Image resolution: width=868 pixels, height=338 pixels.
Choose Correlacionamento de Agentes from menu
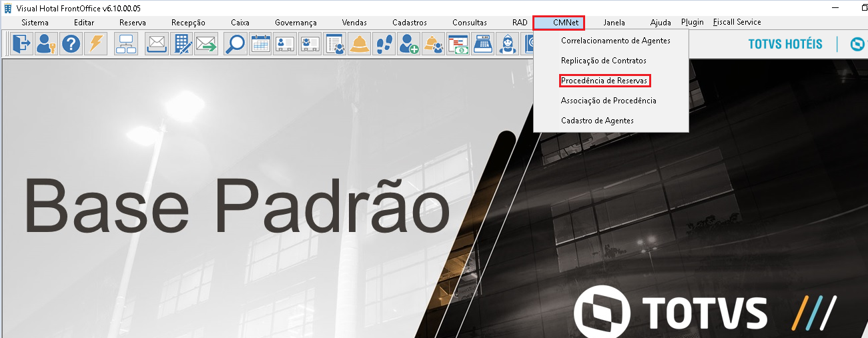616,41
